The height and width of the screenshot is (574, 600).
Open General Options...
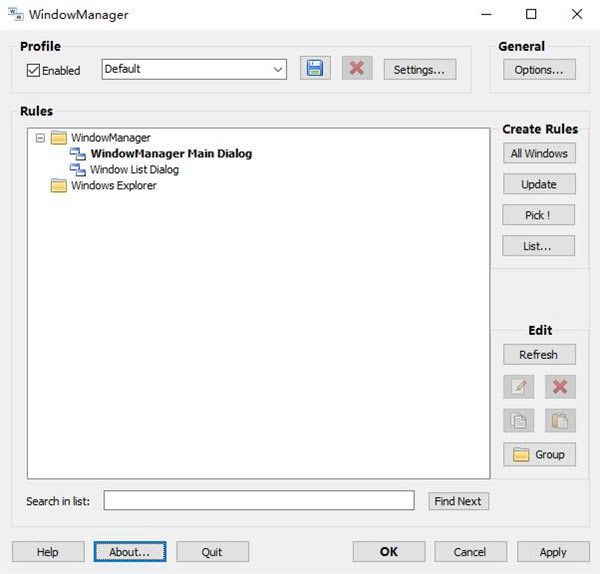coord(539,70)
